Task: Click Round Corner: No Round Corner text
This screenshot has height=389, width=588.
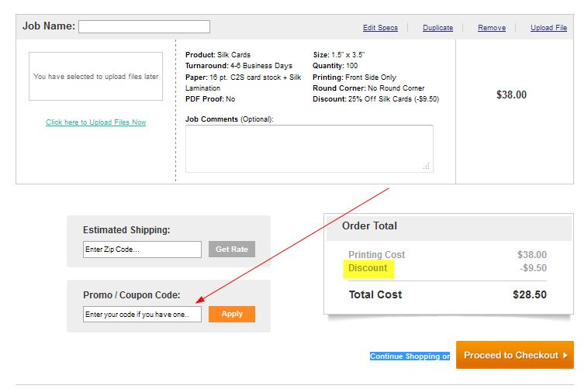Action: pyautogui.click(x=368, y=88)
